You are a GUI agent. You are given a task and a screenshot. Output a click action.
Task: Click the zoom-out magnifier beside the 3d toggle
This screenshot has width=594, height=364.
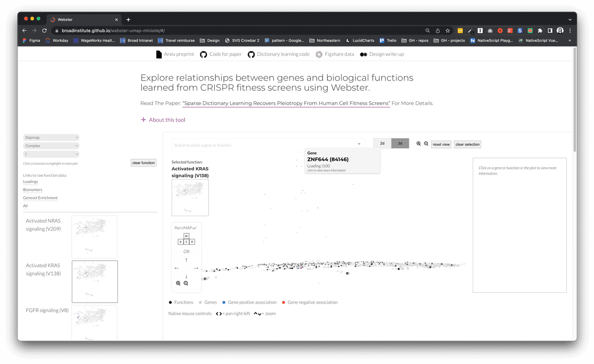coord(426,144)
